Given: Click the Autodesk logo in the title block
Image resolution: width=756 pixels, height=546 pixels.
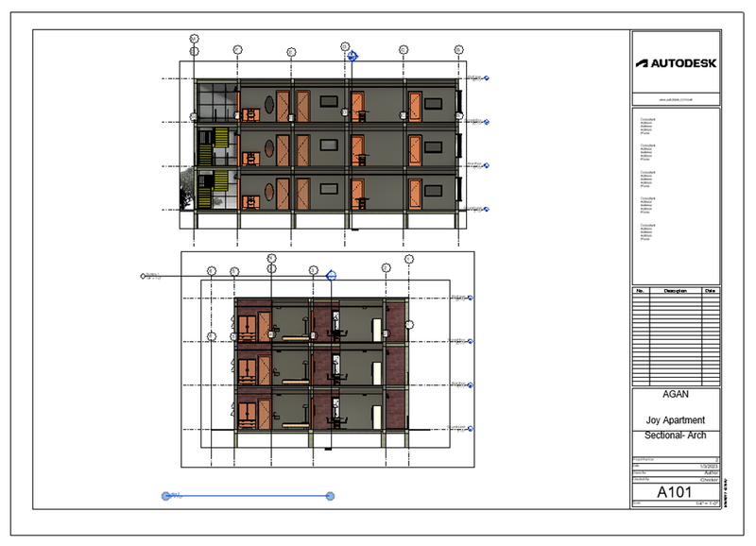Looking at the screenshot, I should [x=676, y=63].
